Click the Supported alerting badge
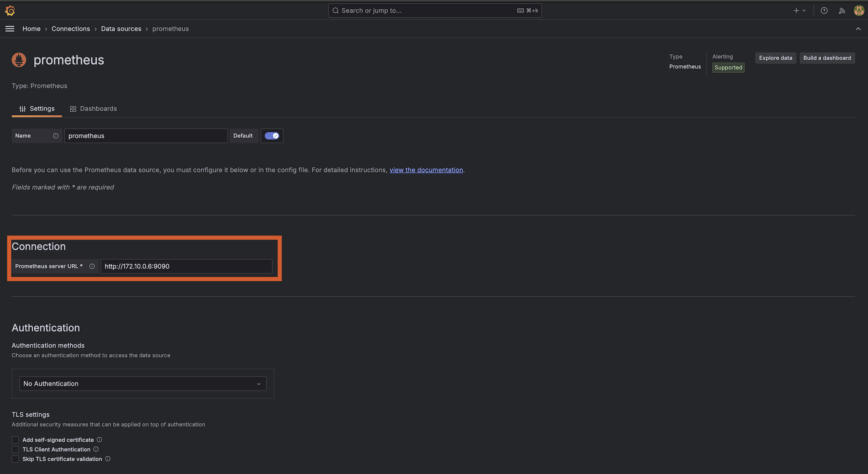 (x=728, y=67)
